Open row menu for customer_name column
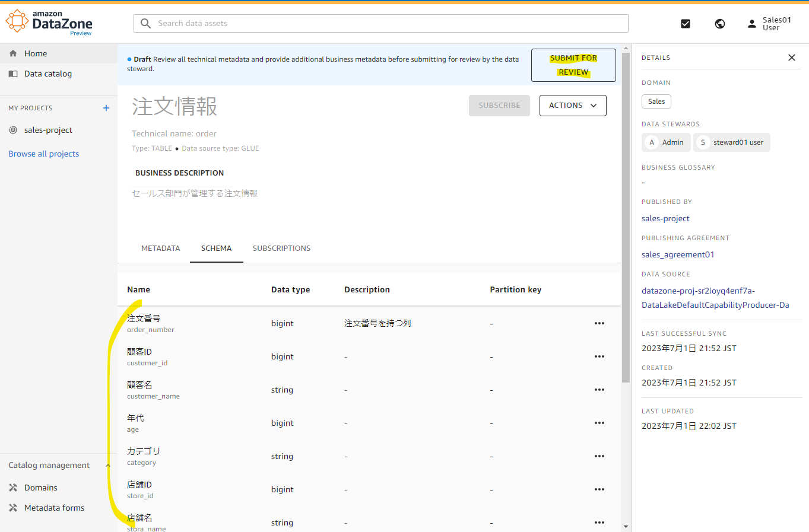The width and height of the screenshot is (809, 532). pyautogui.click(x=599, y=390)
